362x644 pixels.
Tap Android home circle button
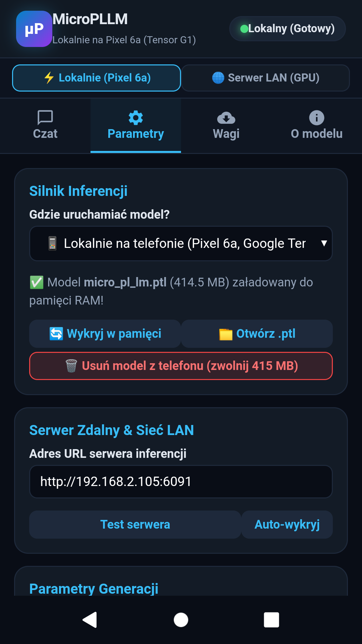[x=181, y=620]
